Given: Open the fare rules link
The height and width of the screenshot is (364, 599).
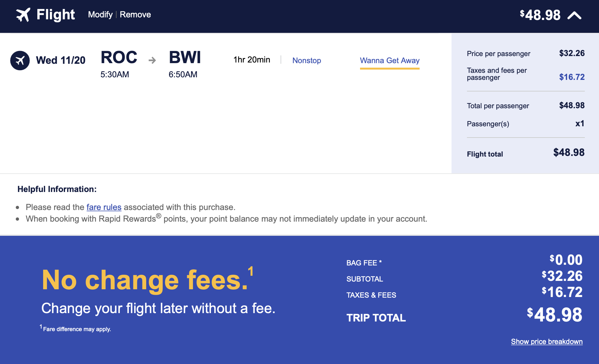Looking at the screenshot, I should tap(104, 207).
